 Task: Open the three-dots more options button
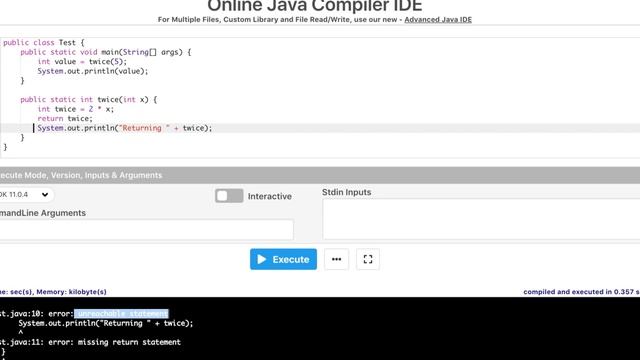click(x=336, y=259)
